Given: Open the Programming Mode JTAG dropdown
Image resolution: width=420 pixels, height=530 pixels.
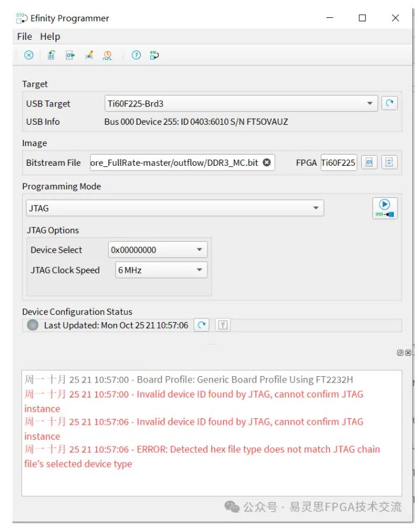Looking at the screenshot, I should [315, 209].
